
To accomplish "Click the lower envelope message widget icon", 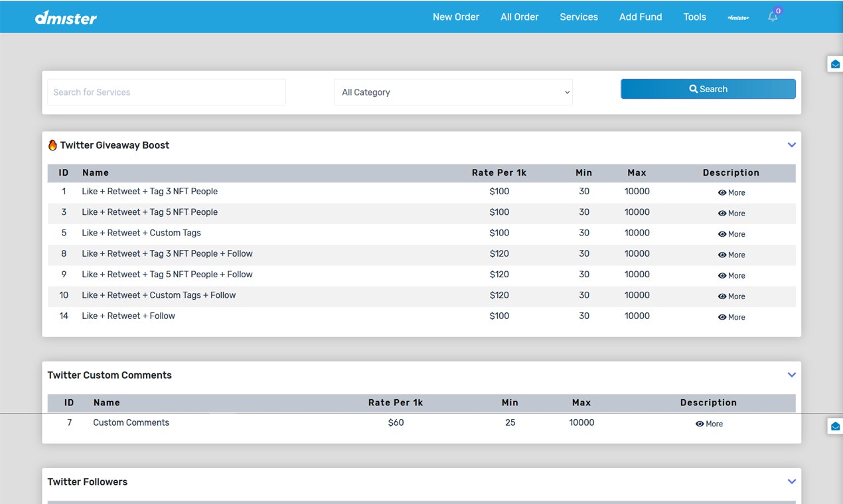I will tap(835, 426).
